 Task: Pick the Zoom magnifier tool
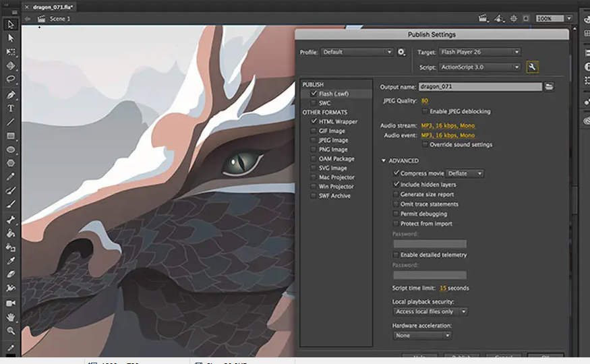(11, 331)
